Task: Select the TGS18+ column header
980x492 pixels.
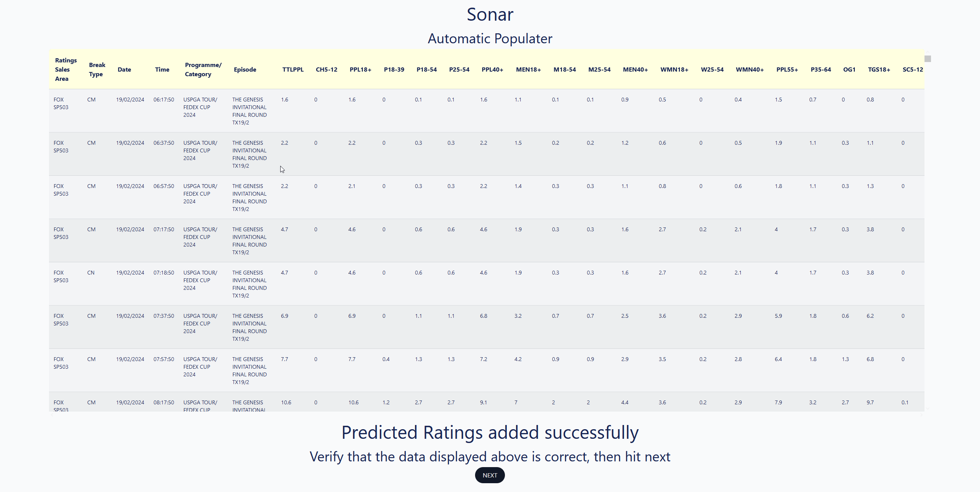Action: (x=879, y=70)
